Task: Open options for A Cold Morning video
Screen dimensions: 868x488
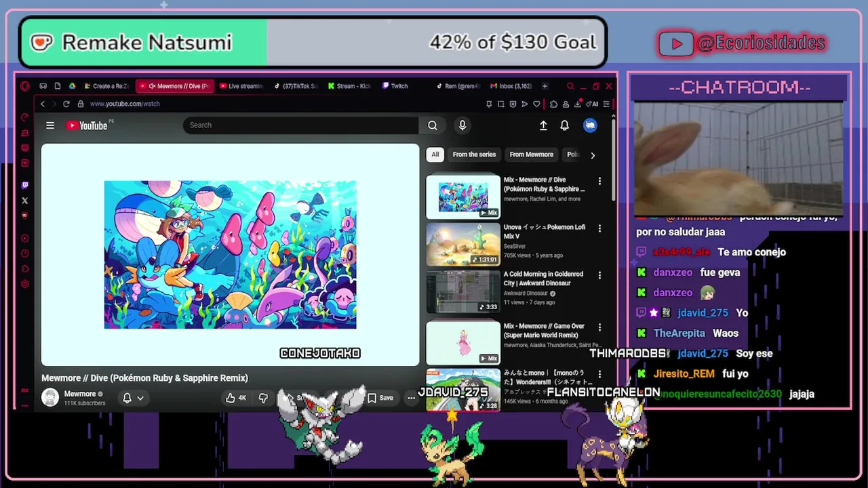Action: pos(599,276)
